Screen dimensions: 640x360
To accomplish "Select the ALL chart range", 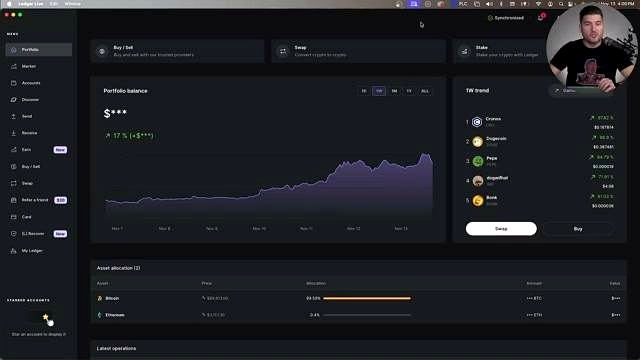I will [425, 91].
